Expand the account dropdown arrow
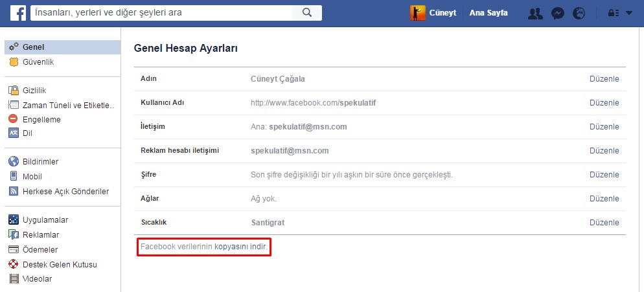 click(628, 13)
